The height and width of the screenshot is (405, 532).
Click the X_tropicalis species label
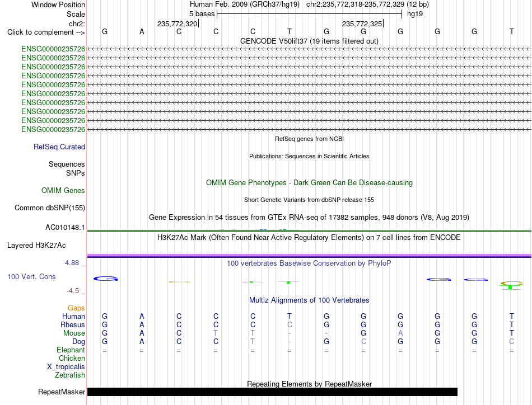tap(66, 367)
